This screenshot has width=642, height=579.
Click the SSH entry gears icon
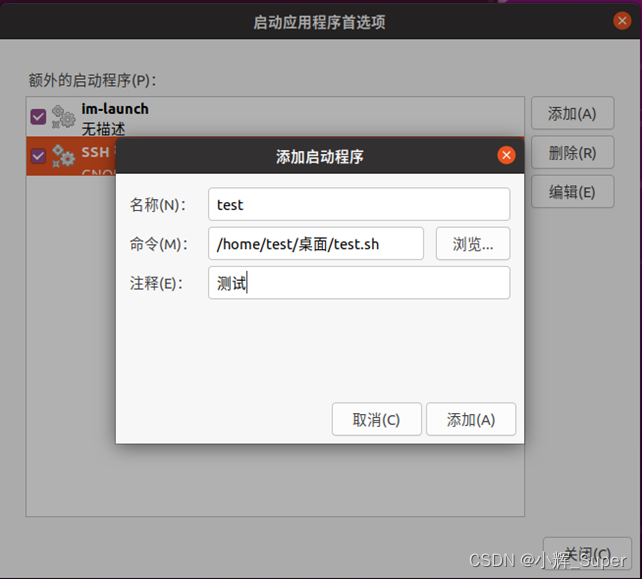(63, 156)
